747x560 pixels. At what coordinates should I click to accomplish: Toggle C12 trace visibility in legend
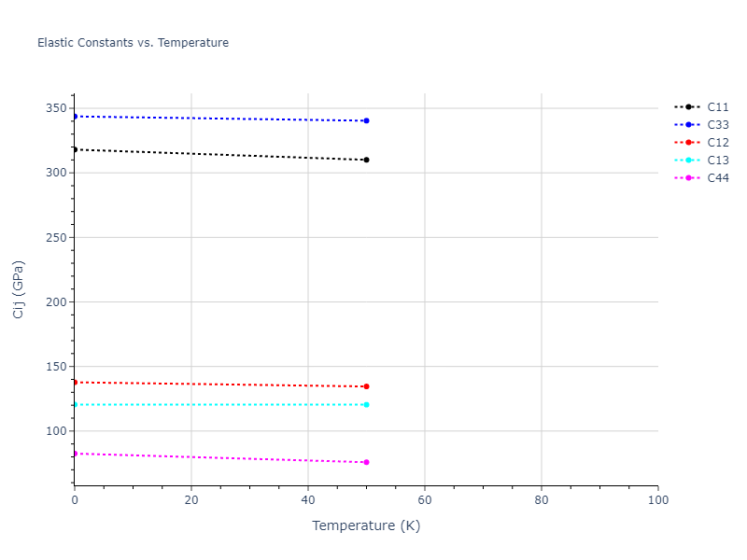(x=717, y=142)
